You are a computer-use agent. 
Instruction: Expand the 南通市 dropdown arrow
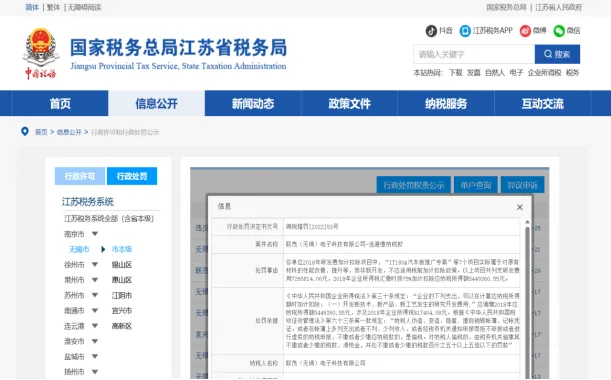pos(95,311)
